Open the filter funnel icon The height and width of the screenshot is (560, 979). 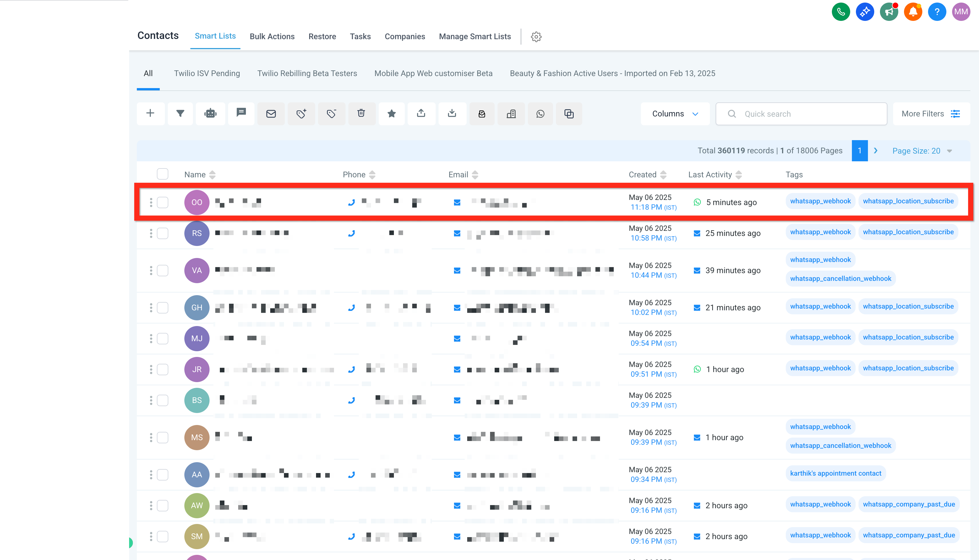[180, 114]
